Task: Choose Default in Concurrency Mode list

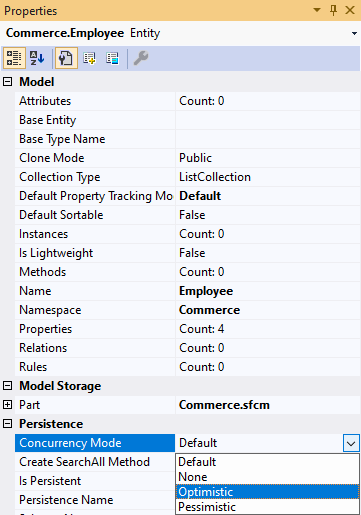Action: (x=267, y=462)
